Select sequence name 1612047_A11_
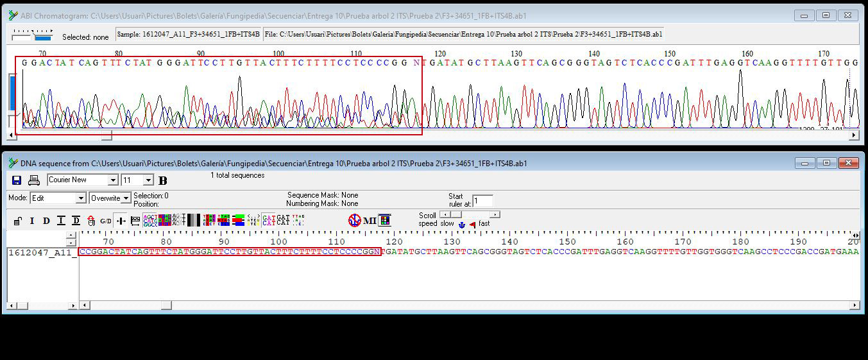Viewport: 868px width, 360px height. coord(41,253)
